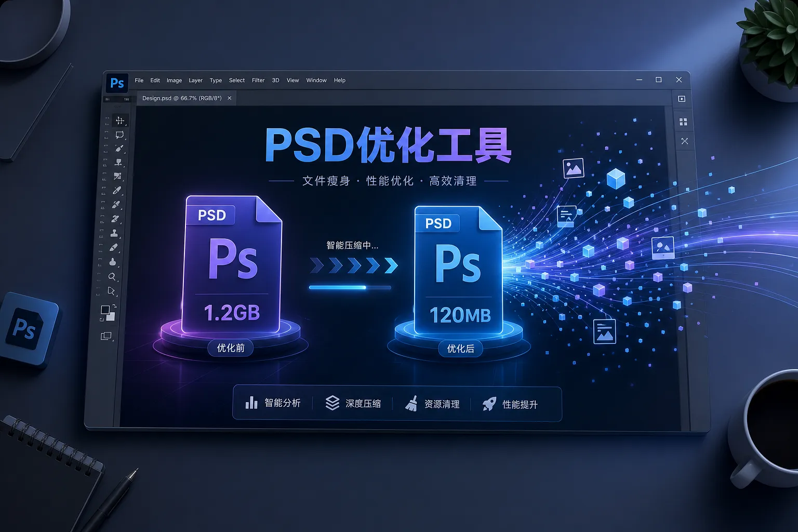798x532 pixels.
Task: Click the blue PSD file icon labeled 120MB
Action: pyautogui.click(x=458, y=270)
